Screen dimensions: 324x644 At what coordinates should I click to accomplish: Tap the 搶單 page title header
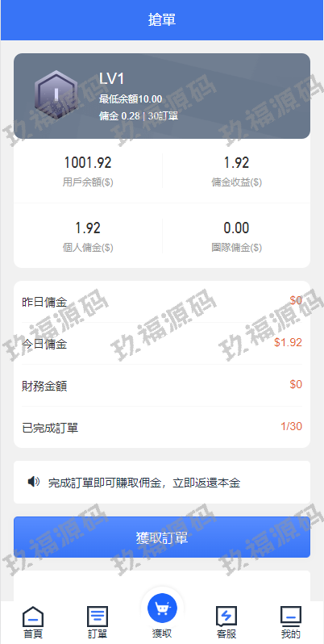tap(162, 20)
